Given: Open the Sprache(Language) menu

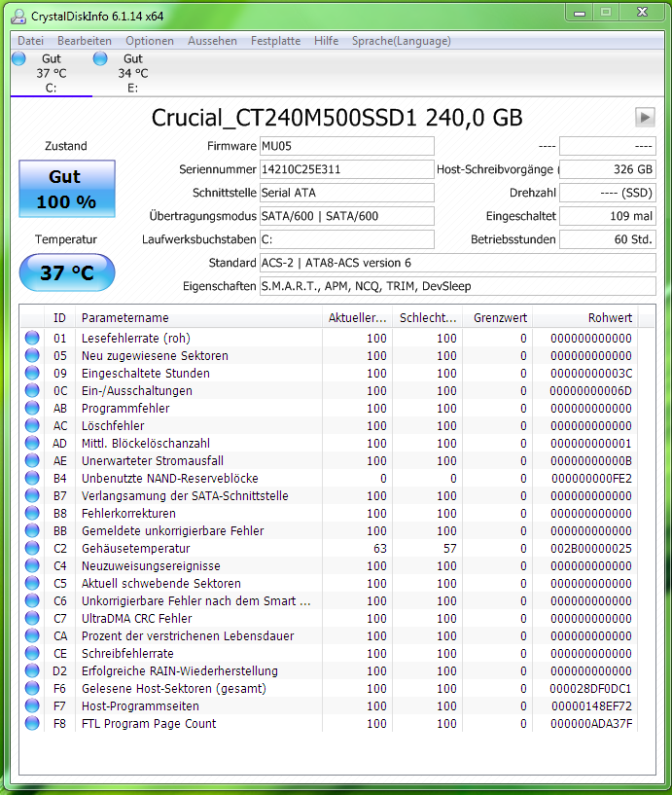Looking at the screenshot, I should point(401,41).
